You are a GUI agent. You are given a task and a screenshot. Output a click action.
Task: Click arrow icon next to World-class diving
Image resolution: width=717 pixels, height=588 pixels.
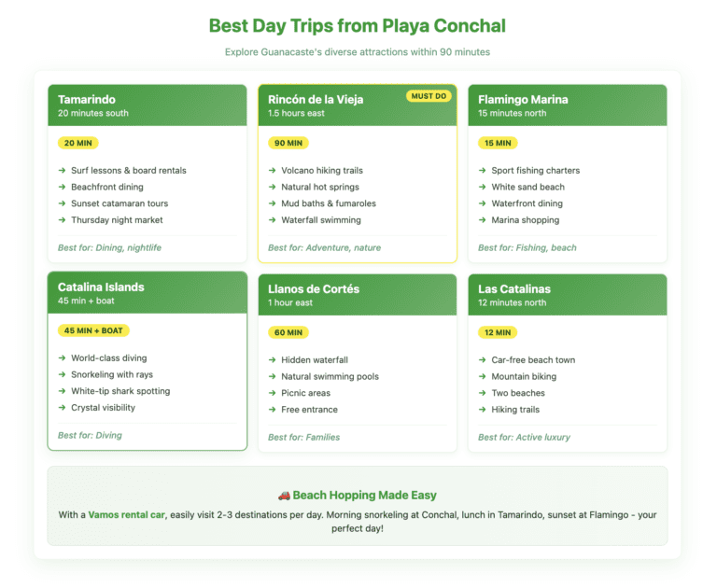click(62, 358)
